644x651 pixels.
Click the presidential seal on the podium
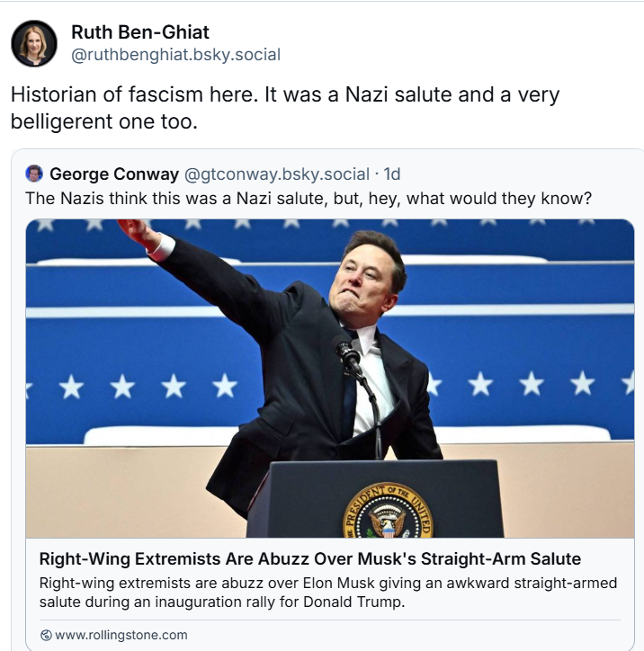pos(388,512)
